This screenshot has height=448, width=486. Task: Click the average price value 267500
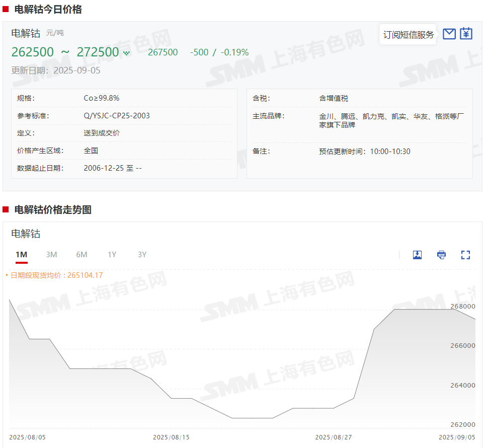[x=163, y=52]
